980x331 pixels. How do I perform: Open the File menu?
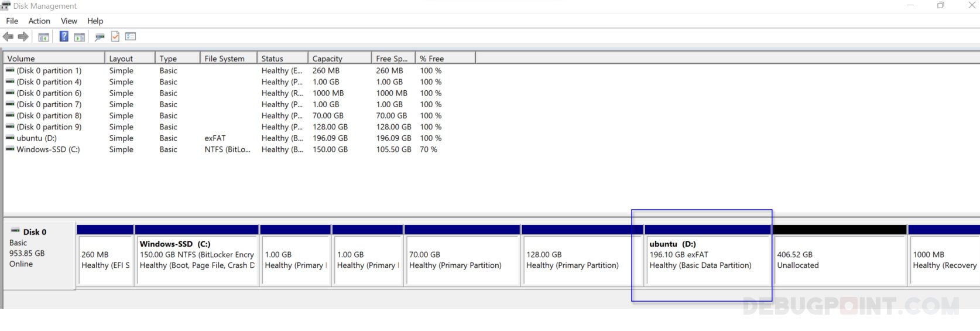point(12,21)
